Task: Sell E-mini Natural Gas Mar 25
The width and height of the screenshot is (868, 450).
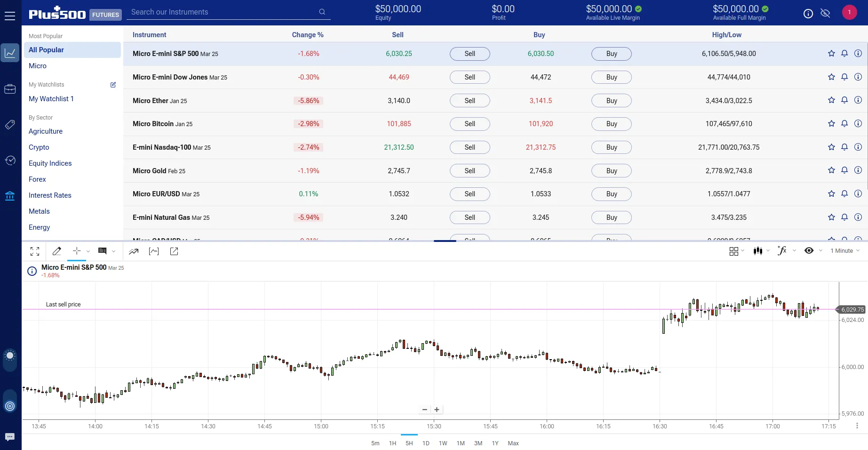Action: [470, 217]
